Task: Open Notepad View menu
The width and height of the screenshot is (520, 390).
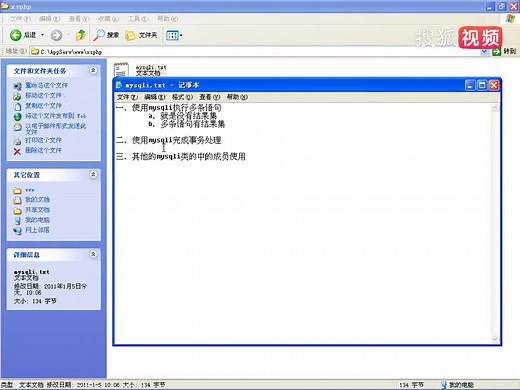Action: tap(210, 97)
